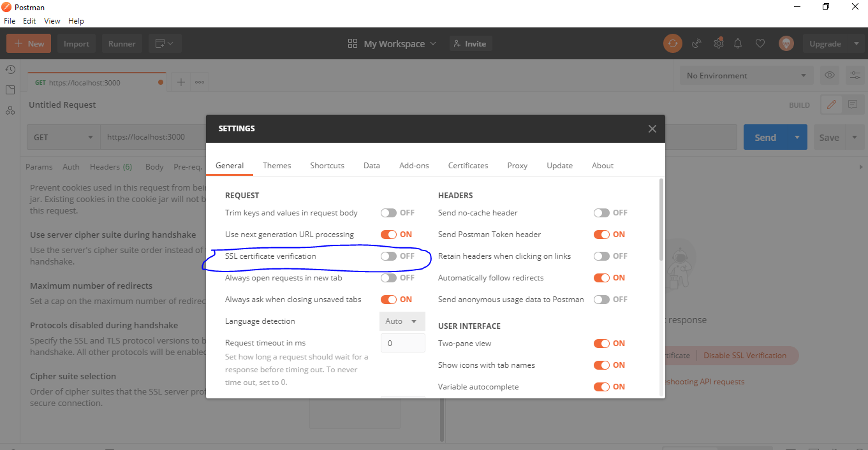Click the Settings dialog vertical scrollbar
The width and height of the screenshot is (868, 450).
[661, 220]
